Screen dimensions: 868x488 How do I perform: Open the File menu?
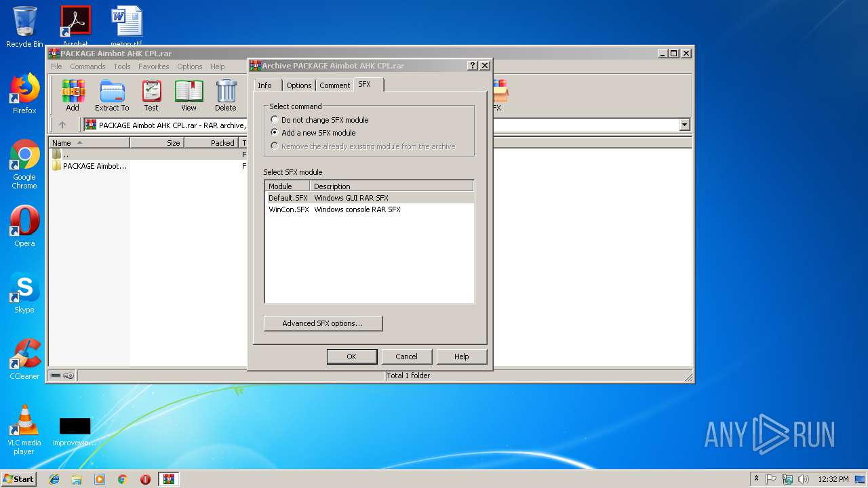pos(56,66)
